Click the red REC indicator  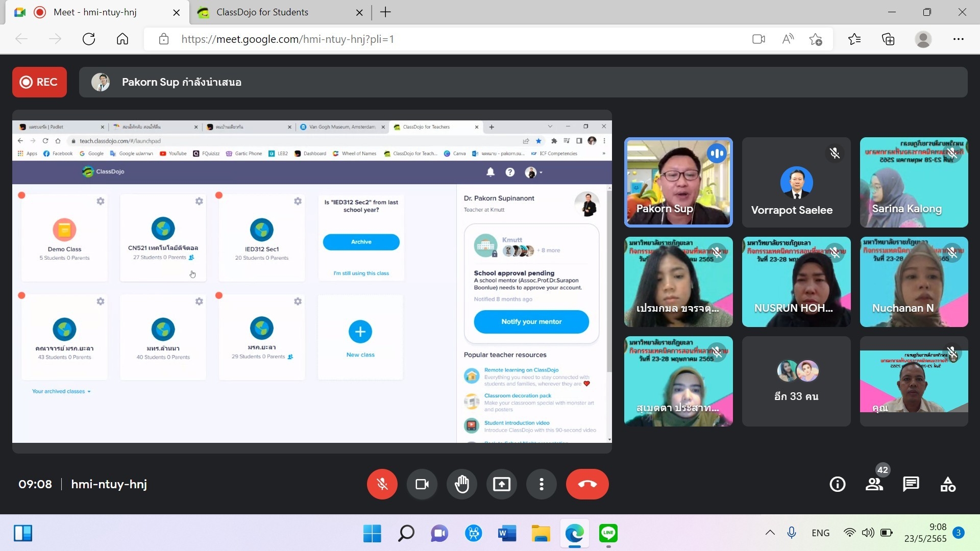pos(39,82)
